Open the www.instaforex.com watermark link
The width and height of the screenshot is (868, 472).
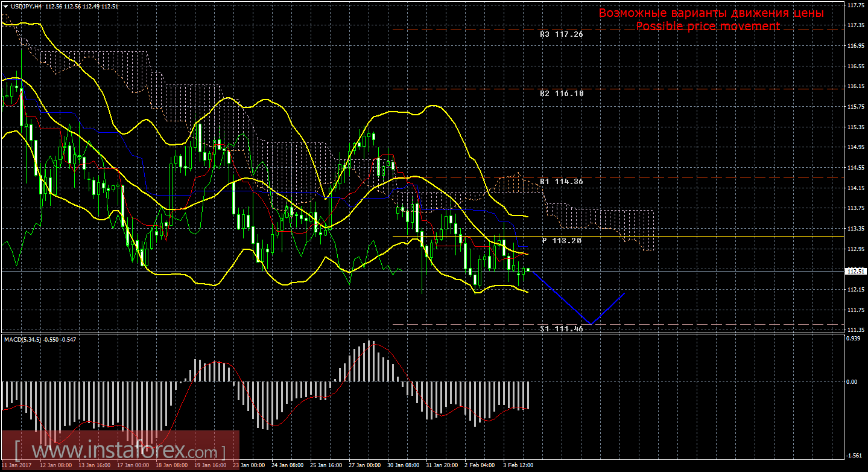tap(121, 451)
